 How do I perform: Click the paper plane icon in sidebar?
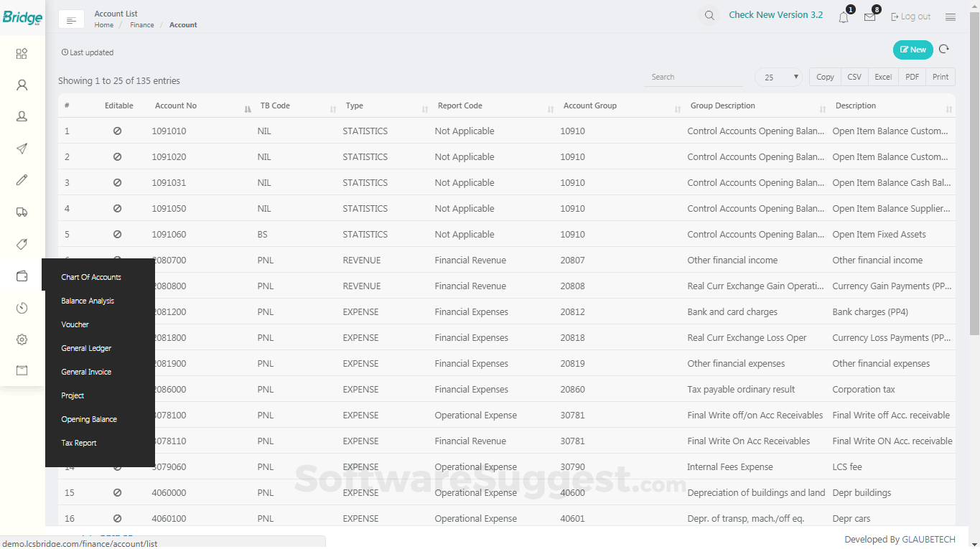pos(22,149)
